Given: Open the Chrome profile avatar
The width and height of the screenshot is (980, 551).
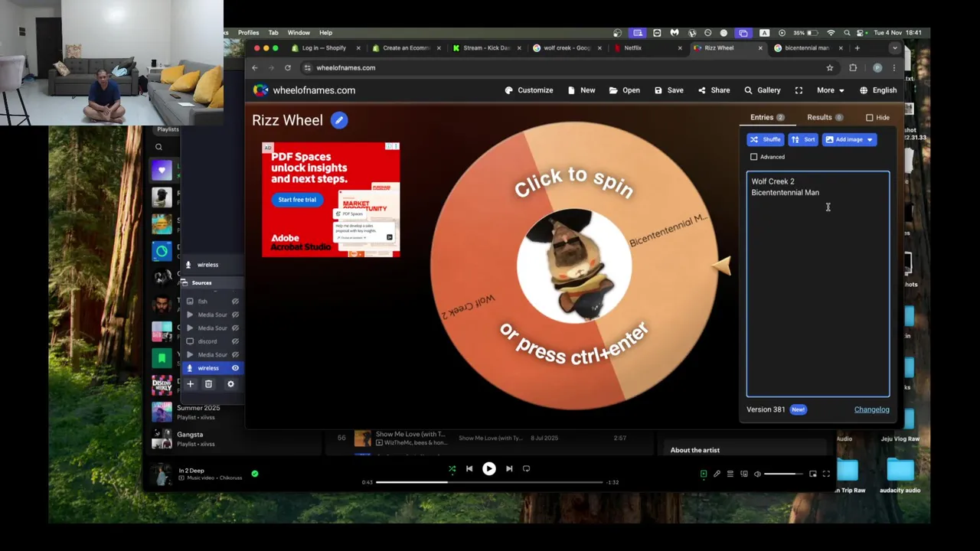Looking at the screenshot, I should click(x=877, y=67).
